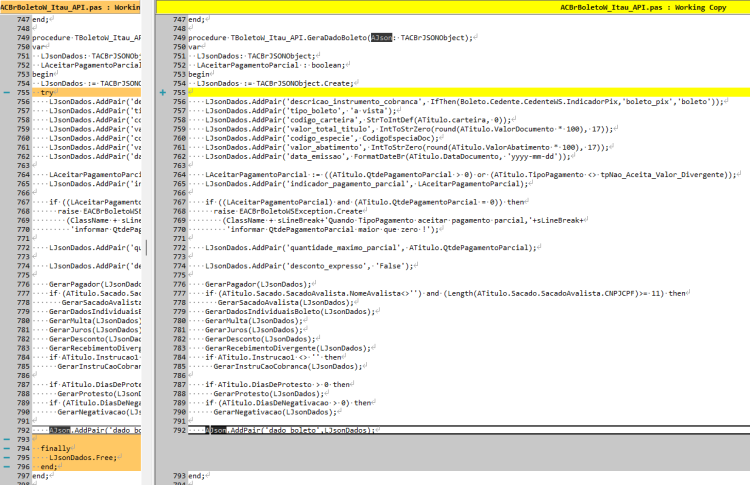Viewport: 750px width, 485px height.
Task: Click the removed 'finally' line in the left pane
Action: 86,448
